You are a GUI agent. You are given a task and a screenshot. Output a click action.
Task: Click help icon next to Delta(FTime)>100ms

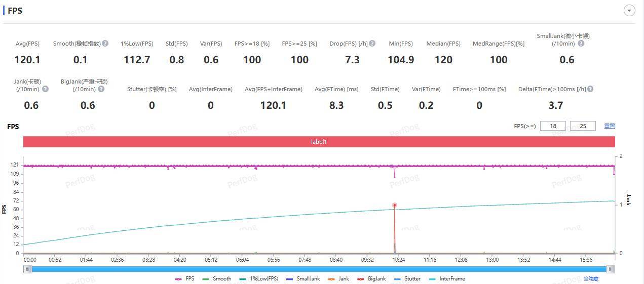click(590, 89)
